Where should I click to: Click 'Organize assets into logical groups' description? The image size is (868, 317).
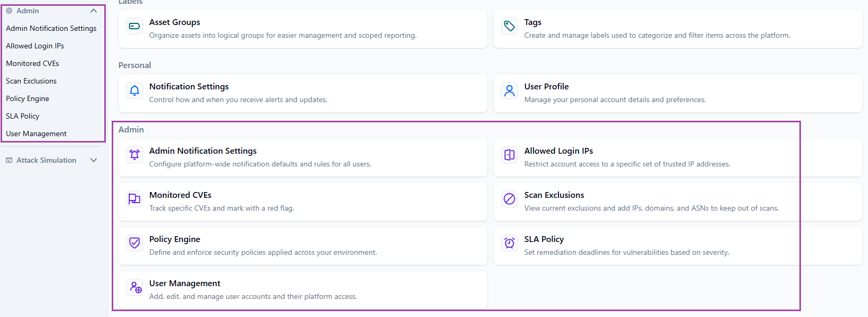(283, 36)
